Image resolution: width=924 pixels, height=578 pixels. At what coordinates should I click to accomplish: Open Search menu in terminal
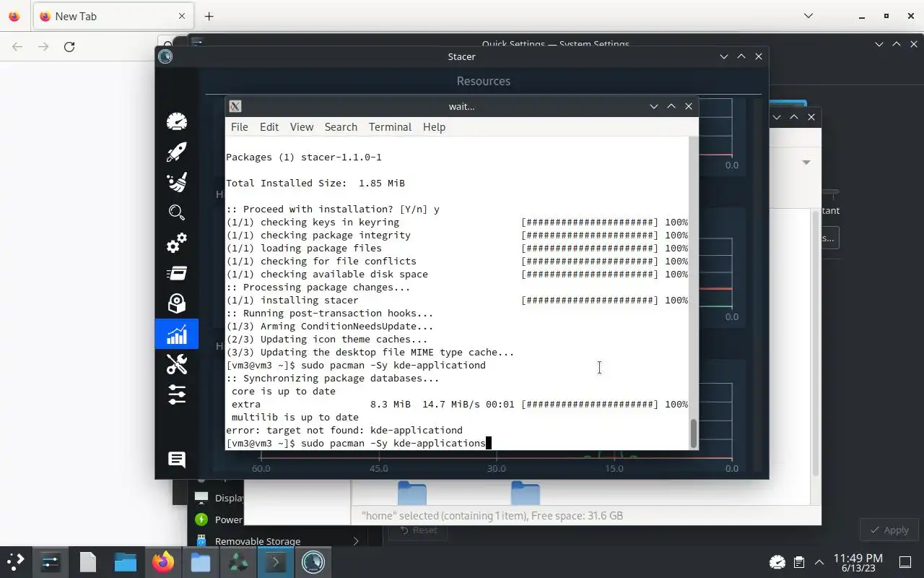point(341,126)
